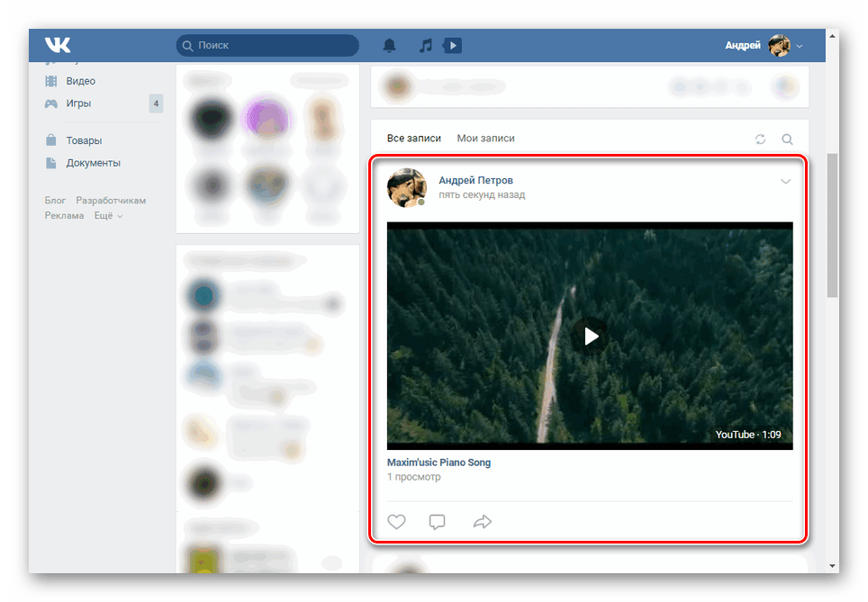Open the notifications bell
Screen dimensions: 868x602
coord(390,45)
